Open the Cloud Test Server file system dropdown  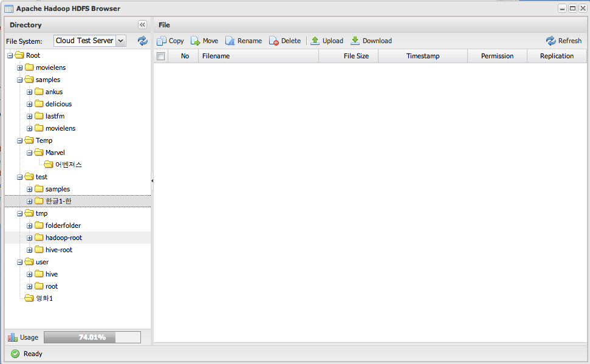click(x=119, y=41)
